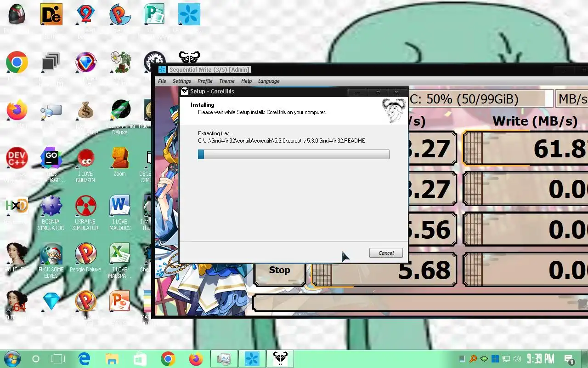This screenshot has width=588, height=368.
Task: Open the notification action center
Action: [x=569, y=359]
